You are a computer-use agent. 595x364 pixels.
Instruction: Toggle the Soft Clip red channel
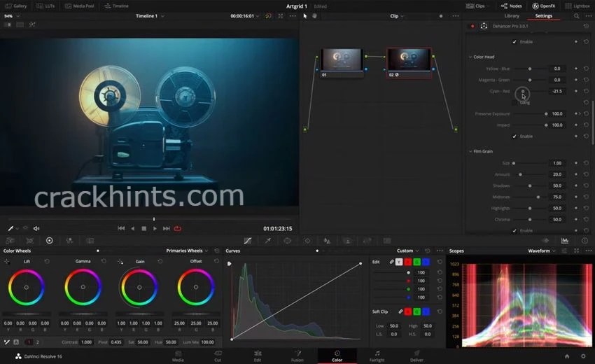pyautogui.click(x=408, y=311)
